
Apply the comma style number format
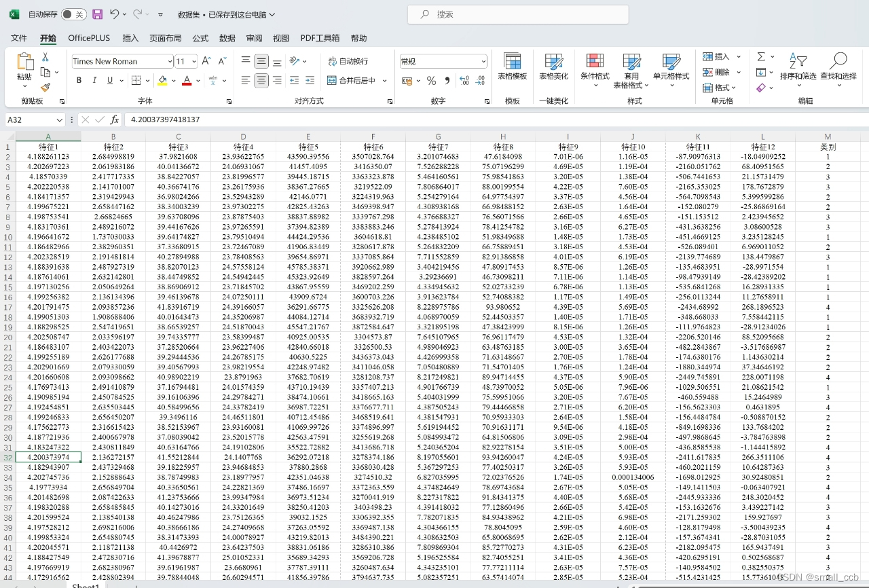pos(447,81)
